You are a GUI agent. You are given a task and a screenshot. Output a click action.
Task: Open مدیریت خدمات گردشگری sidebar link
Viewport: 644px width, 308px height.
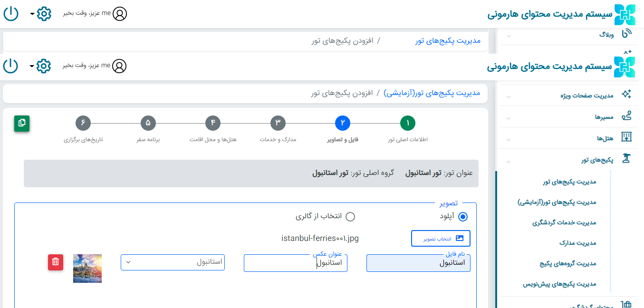(x=564, y=222)
